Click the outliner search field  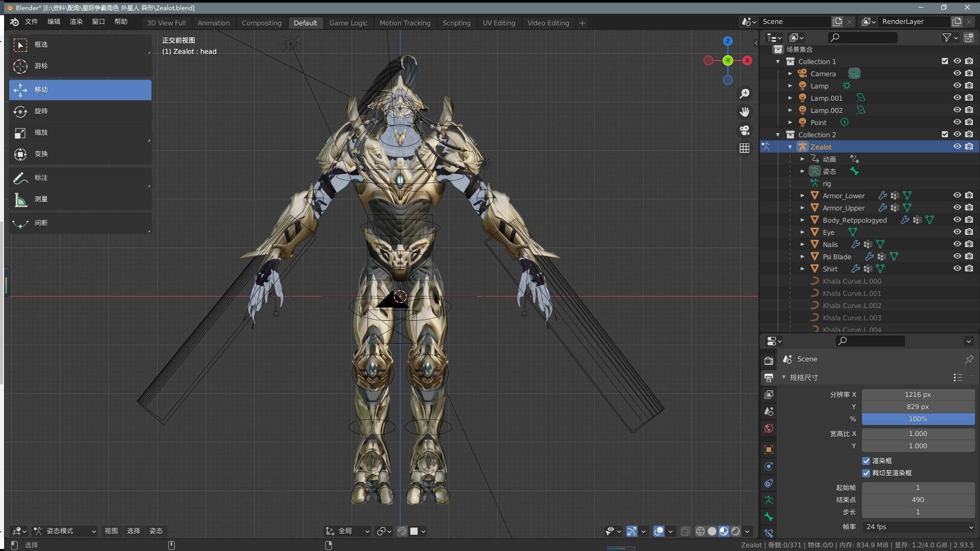tap(863, 38)
